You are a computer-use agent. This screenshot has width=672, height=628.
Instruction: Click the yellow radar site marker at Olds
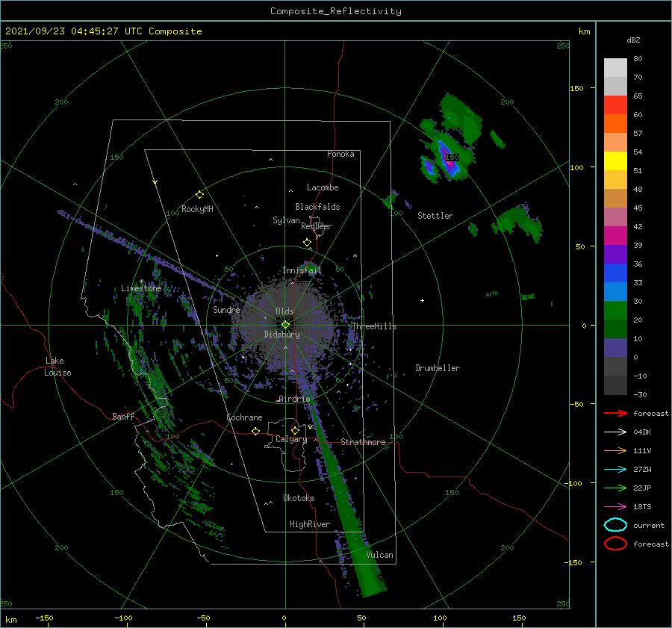[x=285, y=325]
